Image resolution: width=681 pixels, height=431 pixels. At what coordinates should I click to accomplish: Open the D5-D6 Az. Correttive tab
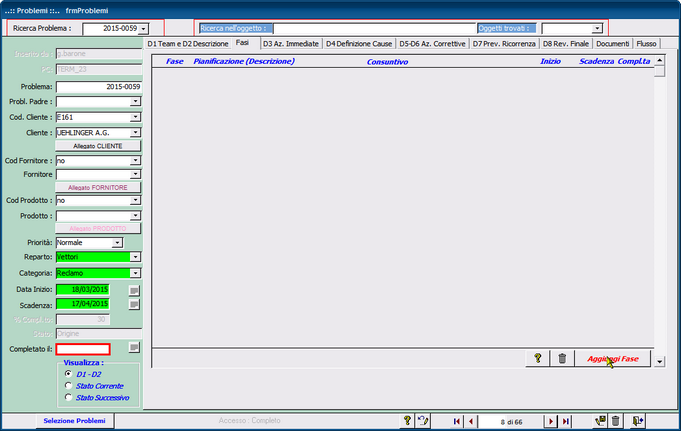432,44
